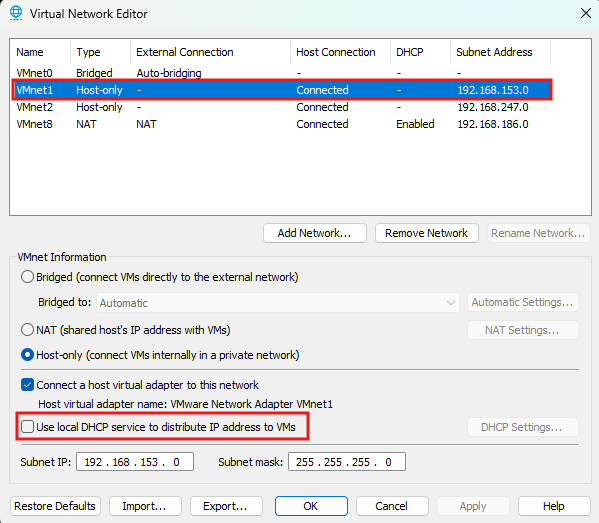Select the Bridged radio button
The image size is (599, 523).
pos(27,277)
